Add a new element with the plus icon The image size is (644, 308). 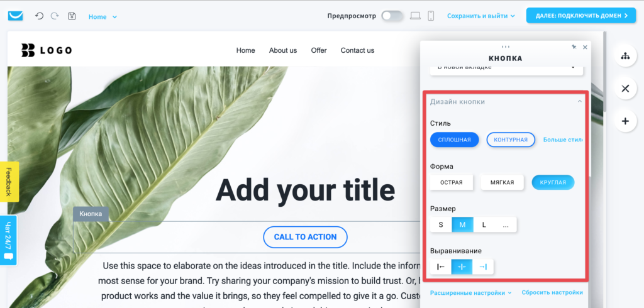pos(625,121)
